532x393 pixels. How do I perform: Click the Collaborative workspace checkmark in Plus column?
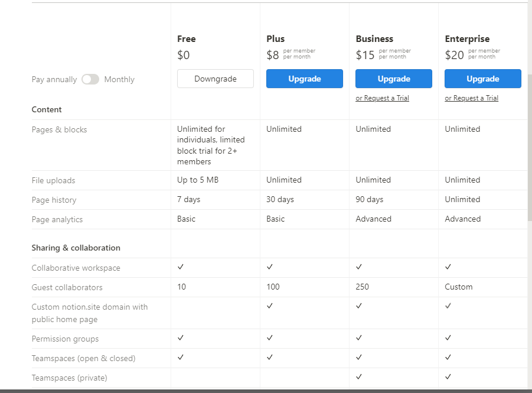tap(270, 267)
